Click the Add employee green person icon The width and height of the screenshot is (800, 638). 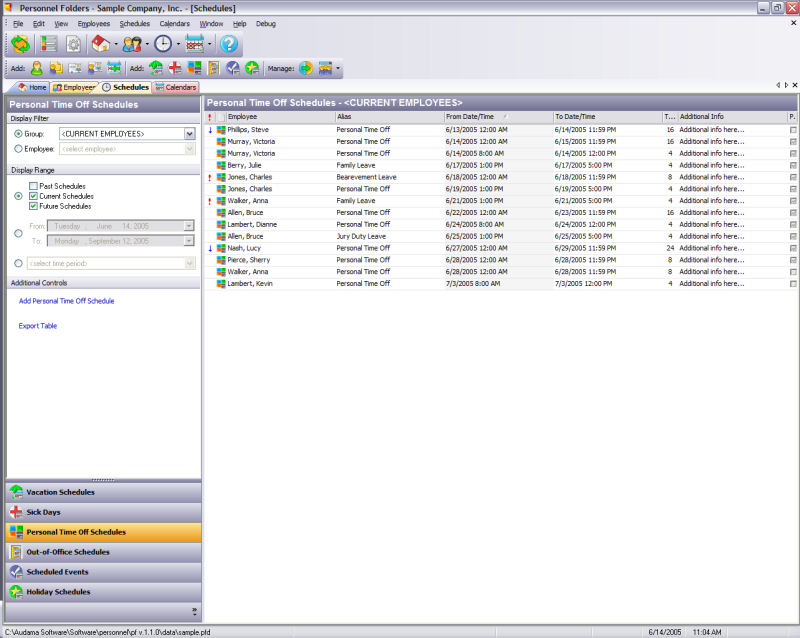(x=37, y=68)
